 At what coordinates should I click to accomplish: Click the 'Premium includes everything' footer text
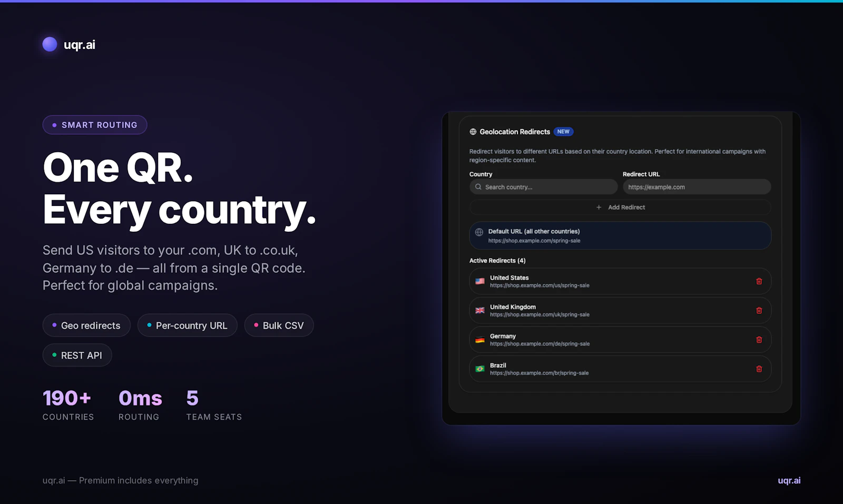(139, 480)
